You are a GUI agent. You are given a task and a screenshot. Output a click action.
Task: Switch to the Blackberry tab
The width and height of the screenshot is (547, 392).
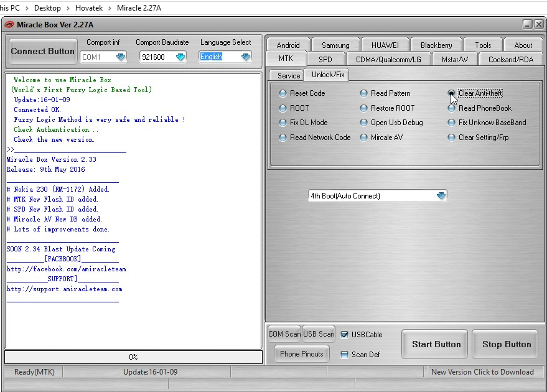436,45
